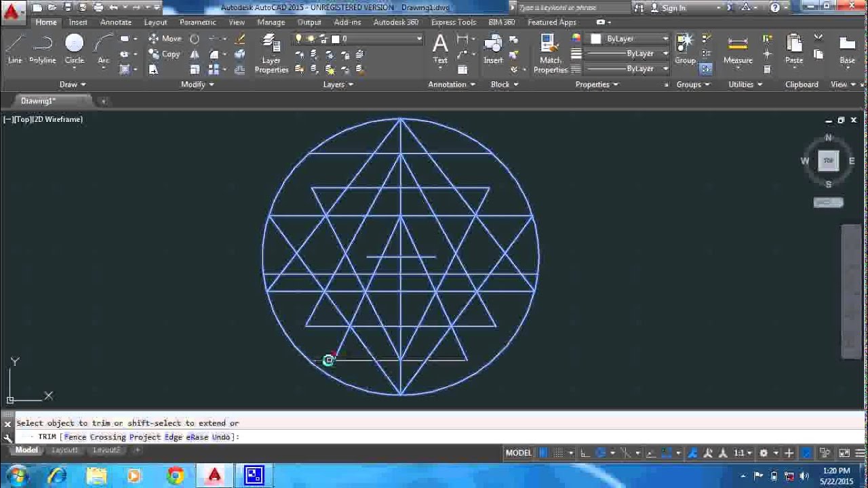Image resolution: width=868 pixels, height=488 pixels.
Task: Toggle Ortho mode in status bar
Action: (585, 453)
